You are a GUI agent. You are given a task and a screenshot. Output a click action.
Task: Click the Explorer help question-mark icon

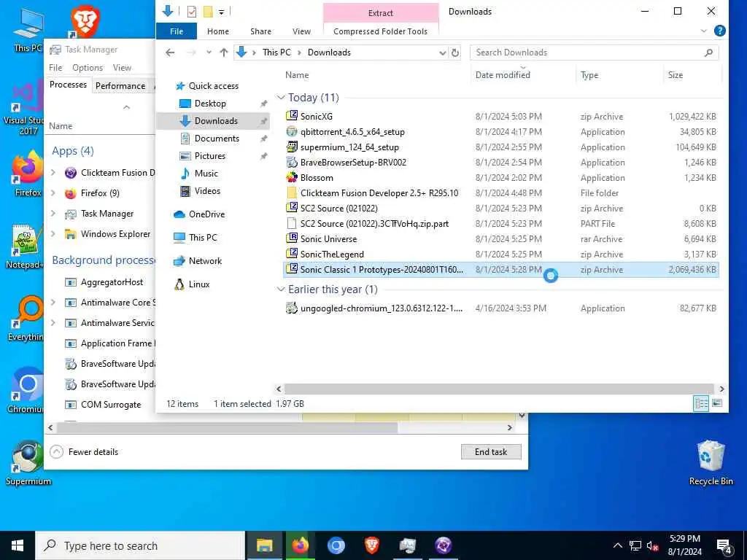click(x=720, y=31)
